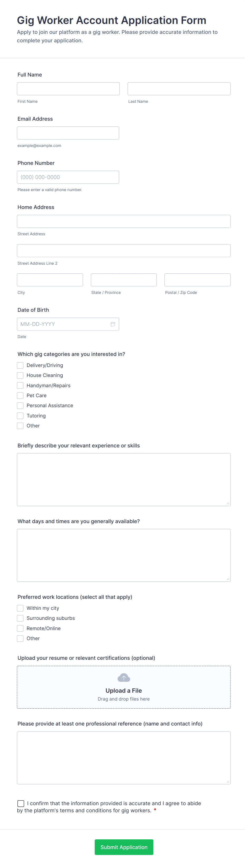Focus the Postal / Zip Code field
The height and width of the screenshot is (868, 245).
coord(197,280)
